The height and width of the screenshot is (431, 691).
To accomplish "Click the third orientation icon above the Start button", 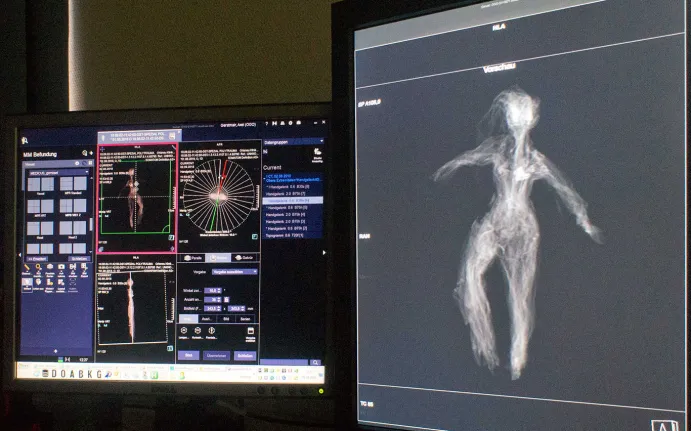I will coord(212,331).
